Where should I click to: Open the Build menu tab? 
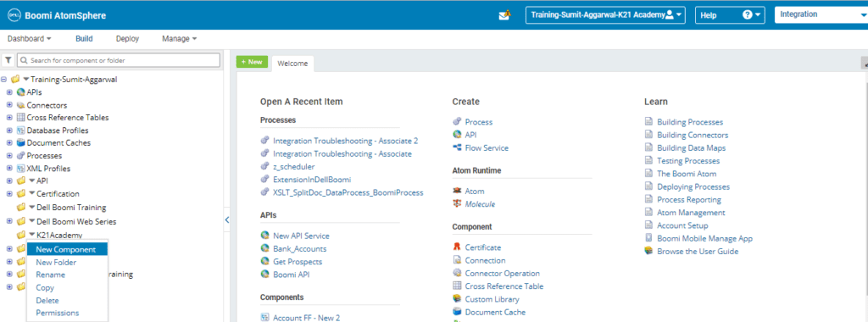pyautogui.click(x=84, y=39)
